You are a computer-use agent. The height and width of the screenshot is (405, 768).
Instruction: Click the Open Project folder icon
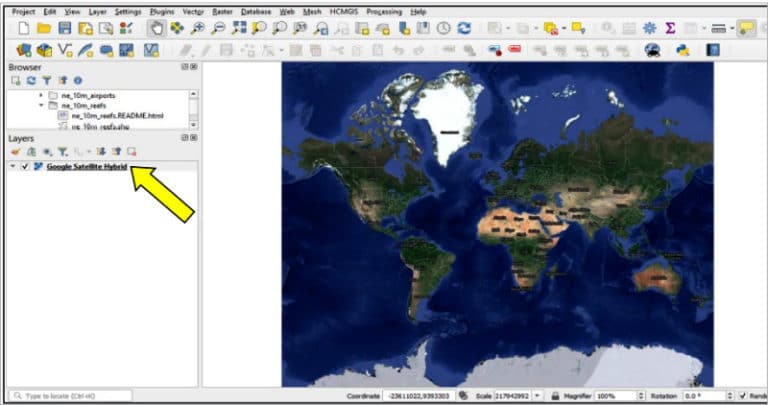tap(43, 28)
